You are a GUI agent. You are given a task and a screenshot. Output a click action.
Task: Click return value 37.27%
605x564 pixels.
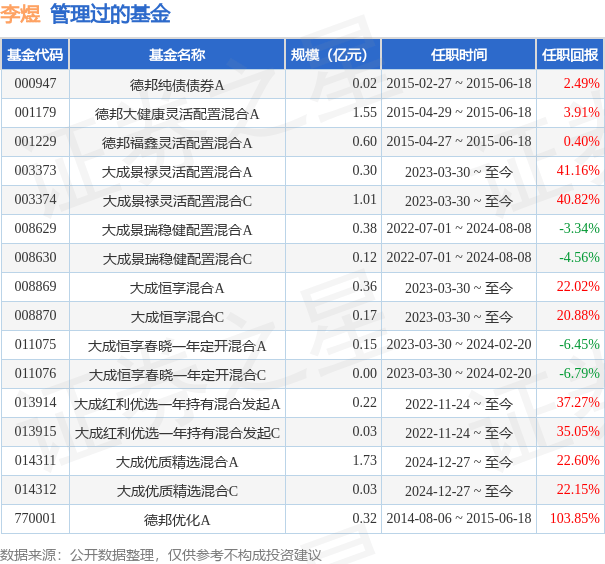click(x=578, y=402)
